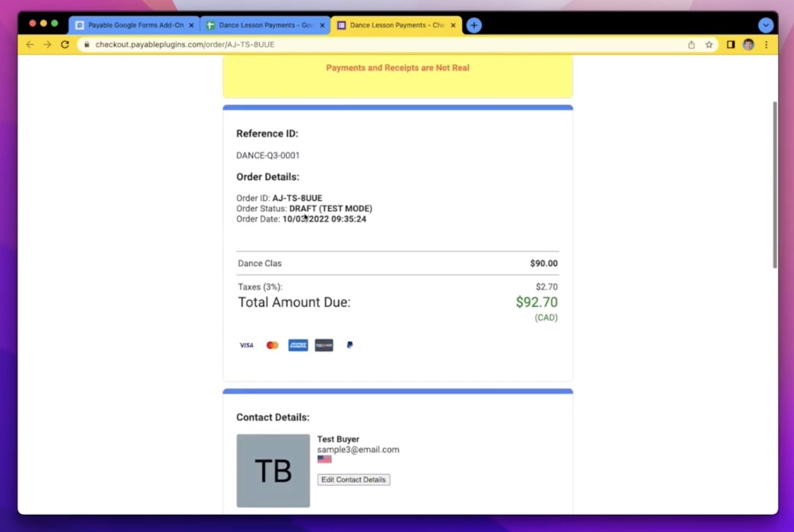794x532 pixels.
Task: Toggle the share icon in the address bar
Action: coord(691,44)
